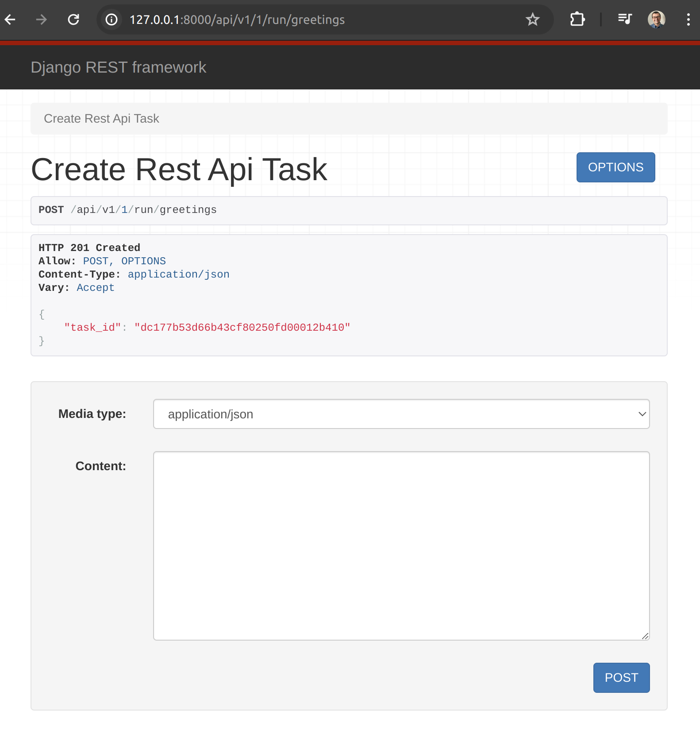700x734 pixels.
Task: Click the "Accept" Vary header value
Action: pyautogui.click(x=96, y=288)
